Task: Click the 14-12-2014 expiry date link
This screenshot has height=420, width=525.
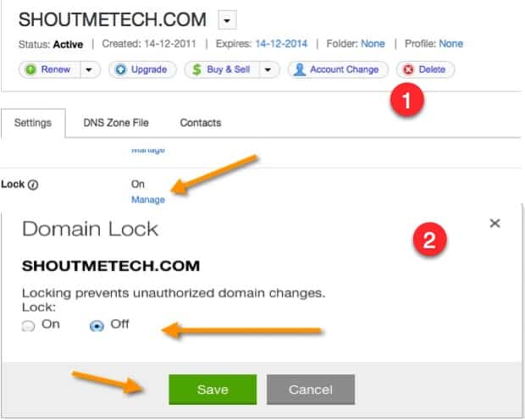Action: 281,44
